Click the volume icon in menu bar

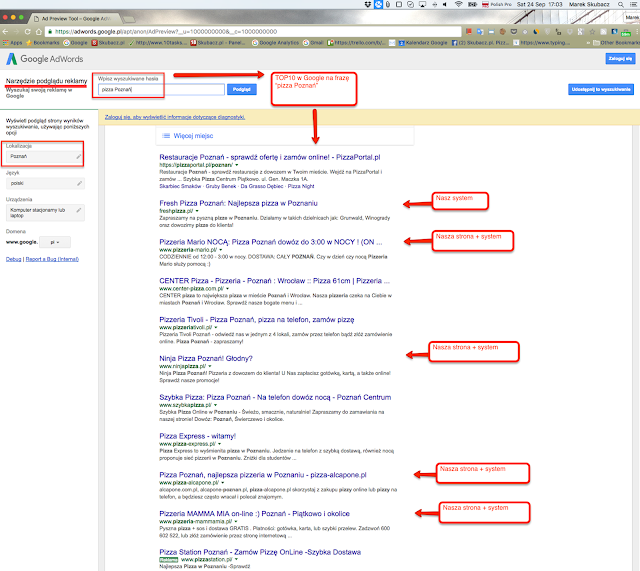[x=445, y=4]
